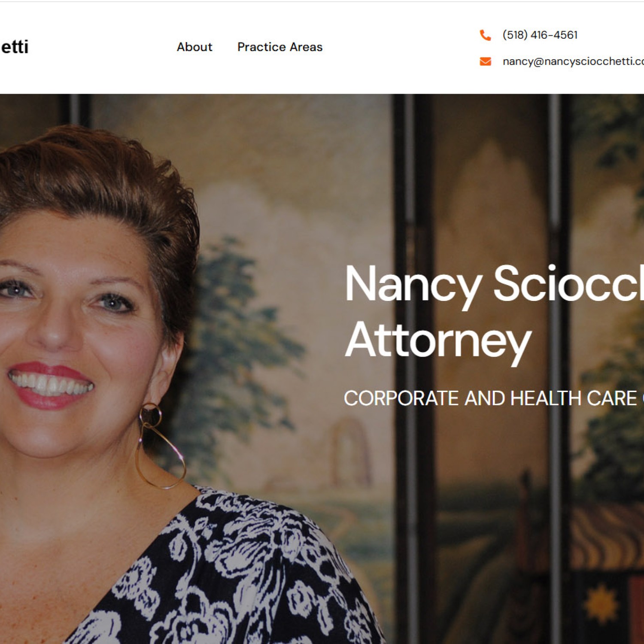Click the gold hoop earring in the photo
This screenshot has width=644, height=644.
tap(160, 447)
